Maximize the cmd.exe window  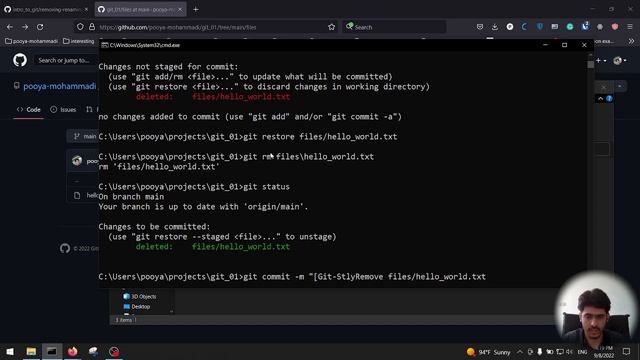(x=564, y=45)
